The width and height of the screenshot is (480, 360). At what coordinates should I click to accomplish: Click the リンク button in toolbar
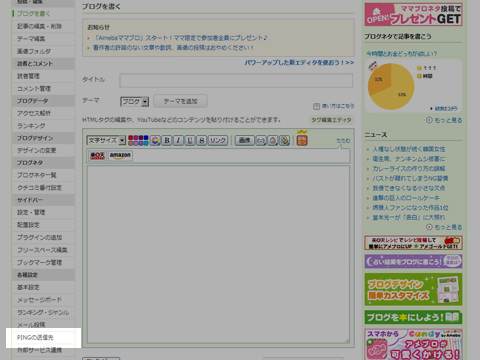point(218,140)
